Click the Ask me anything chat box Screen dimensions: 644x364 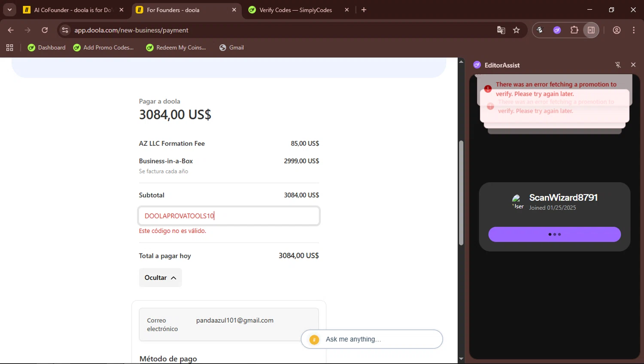372,339
